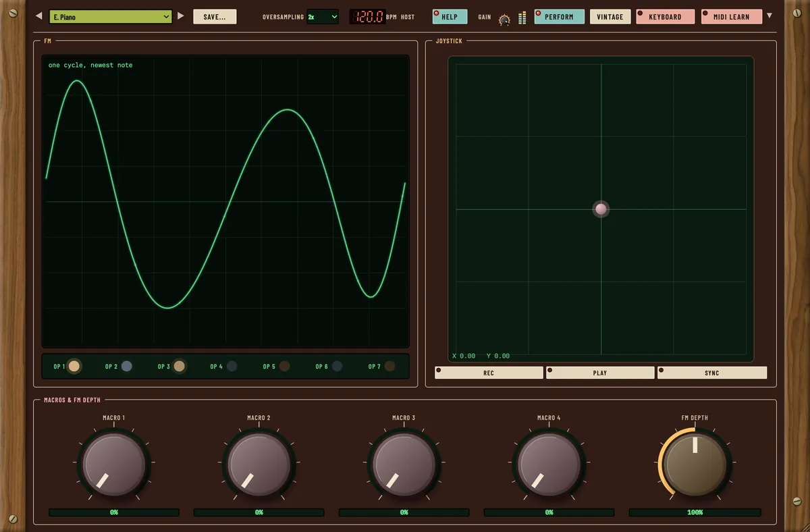The width and height of the screenshot is (810, 532).
Task: Click the 120.0 BPM display field
Action: pyautogui.click(x=367, y=17)
